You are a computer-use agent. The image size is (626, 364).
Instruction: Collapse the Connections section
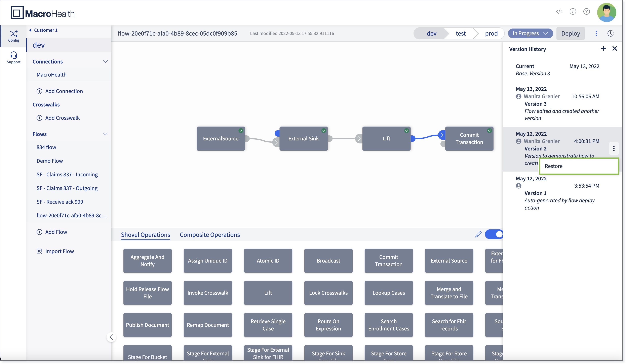105,61
